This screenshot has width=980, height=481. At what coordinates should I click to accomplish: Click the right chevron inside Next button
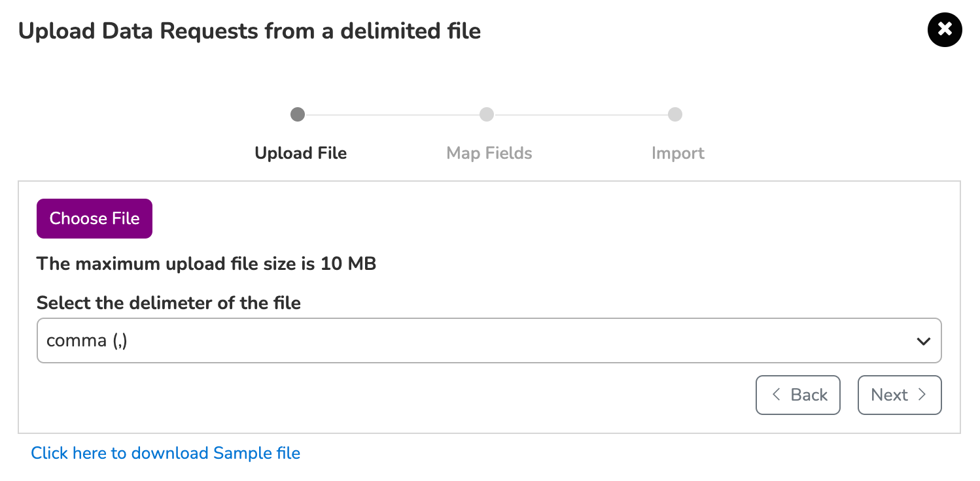coord(922,394)
